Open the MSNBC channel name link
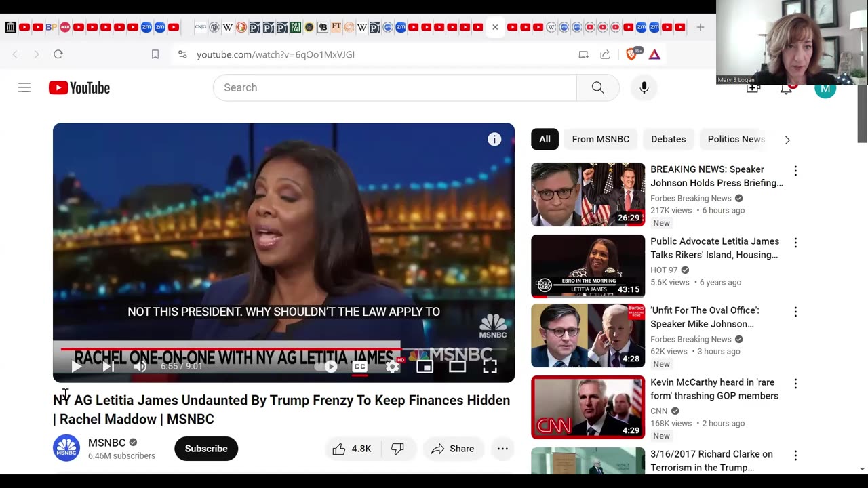Viewport: 868px width, 488px height. [x=106, y=443]
